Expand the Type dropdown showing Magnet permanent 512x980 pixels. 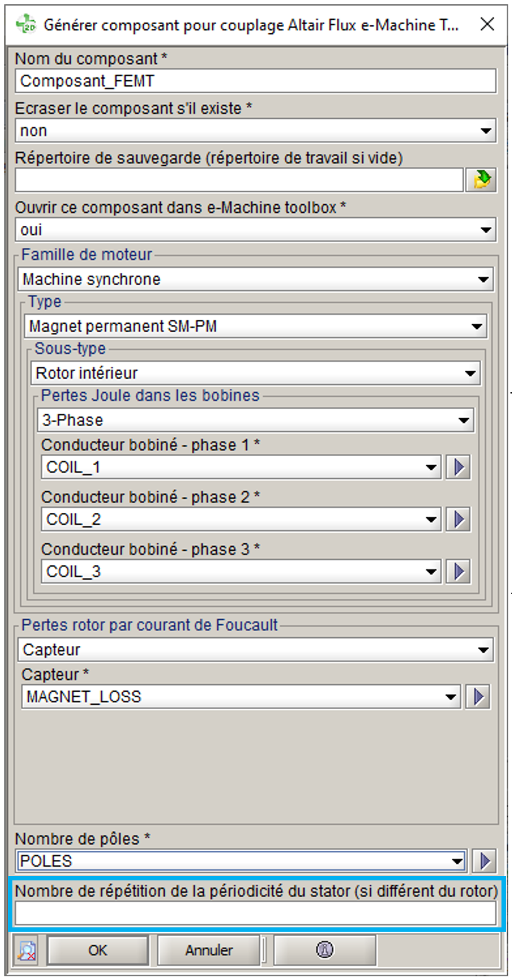[x=477, y=327]
